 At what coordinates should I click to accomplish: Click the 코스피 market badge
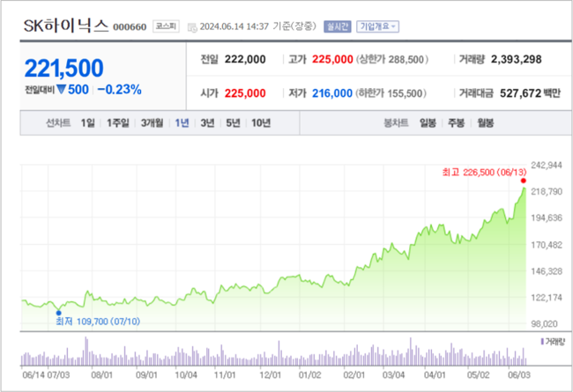[166, 26]
